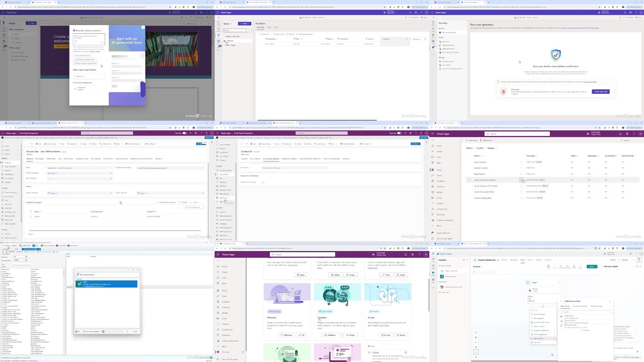Switch to Views tab of Feedback table
The width and height of the screenshot is (644, 362).
click(x=269, y=27)
